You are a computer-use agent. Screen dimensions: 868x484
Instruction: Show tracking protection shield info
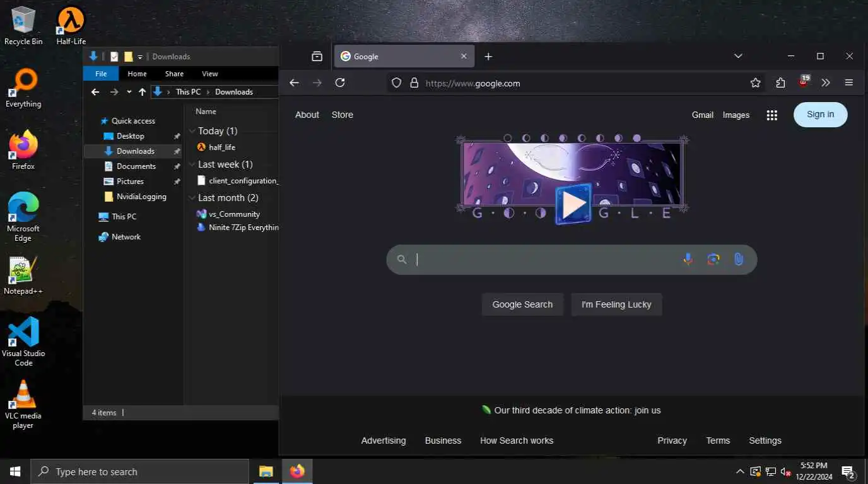[396, 83]
